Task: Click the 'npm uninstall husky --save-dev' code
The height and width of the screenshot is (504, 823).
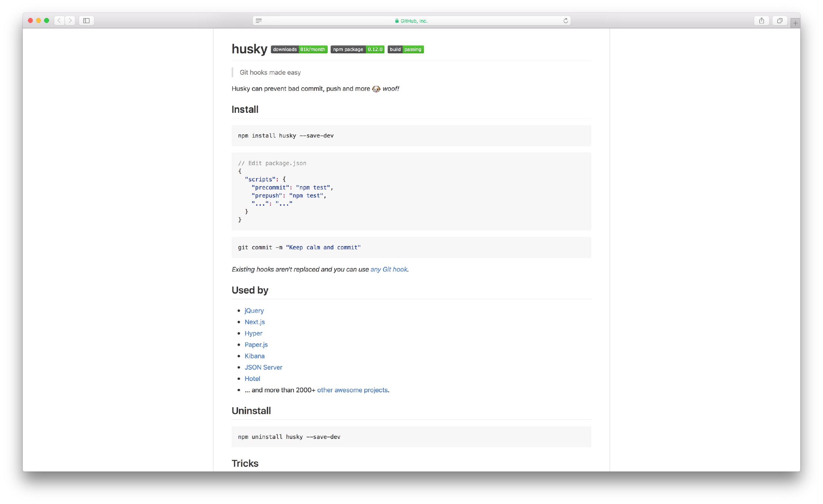Action: point(289,437)
